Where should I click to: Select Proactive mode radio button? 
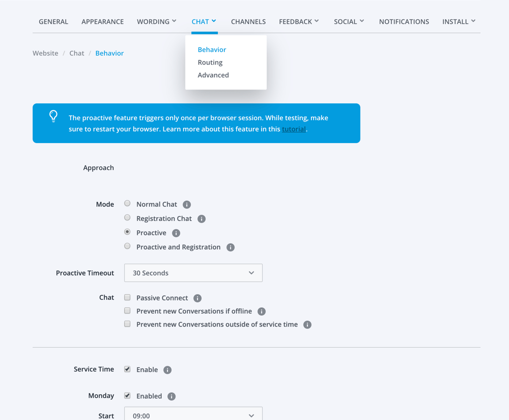tap(127, 232)
